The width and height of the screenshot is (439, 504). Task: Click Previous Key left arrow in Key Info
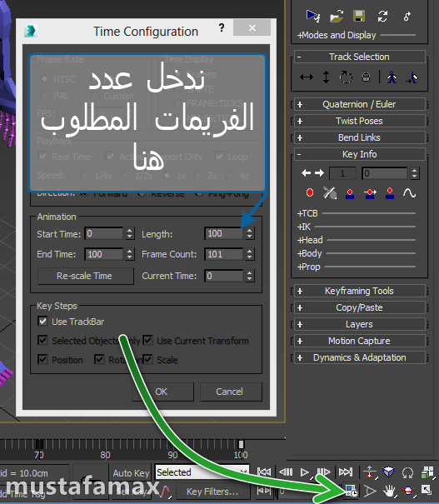[306, 173]
